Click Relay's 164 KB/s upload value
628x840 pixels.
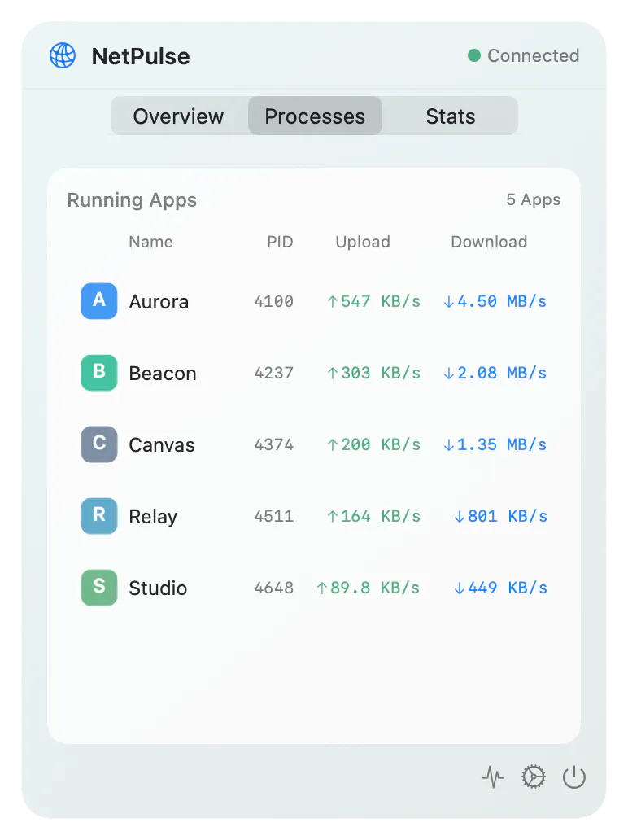tap(373, 516)
